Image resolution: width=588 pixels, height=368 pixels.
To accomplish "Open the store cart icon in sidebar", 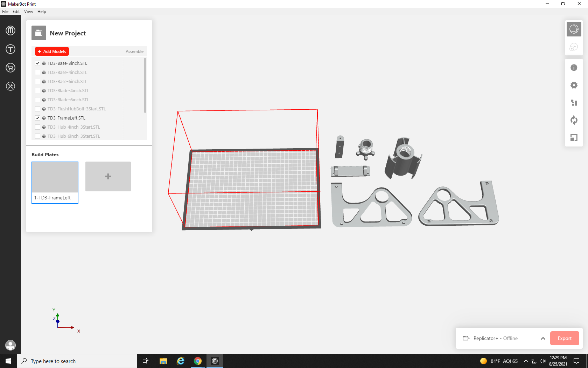I will (x=10, y=68).
